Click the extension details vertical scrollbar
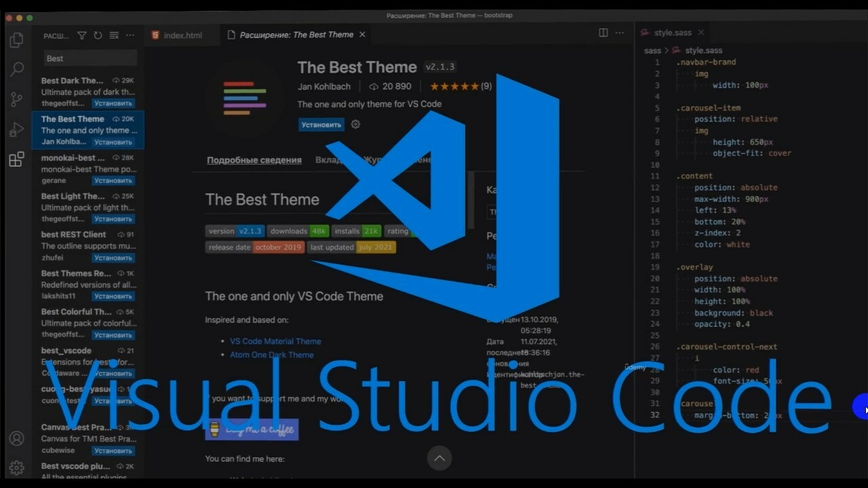 471,201
